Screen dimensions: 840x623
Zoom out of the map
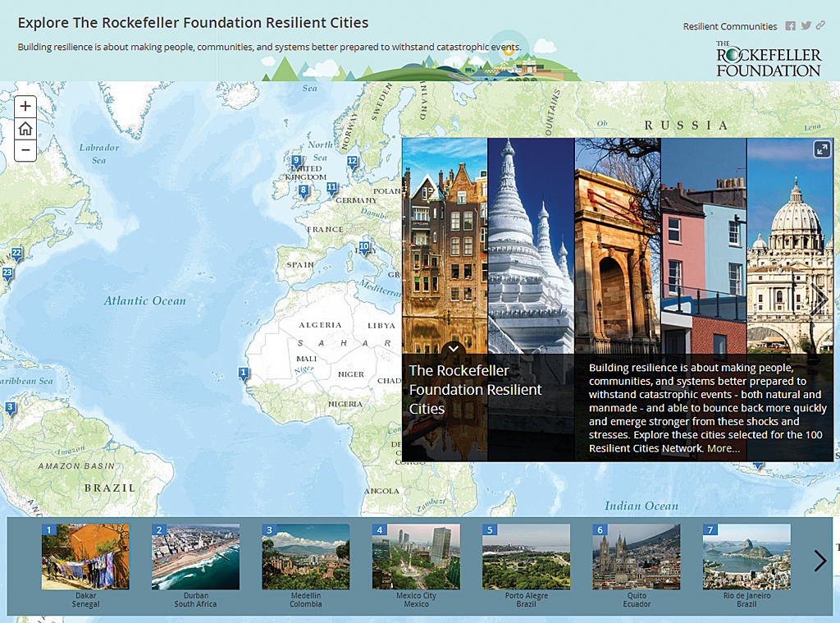(25, 150)
